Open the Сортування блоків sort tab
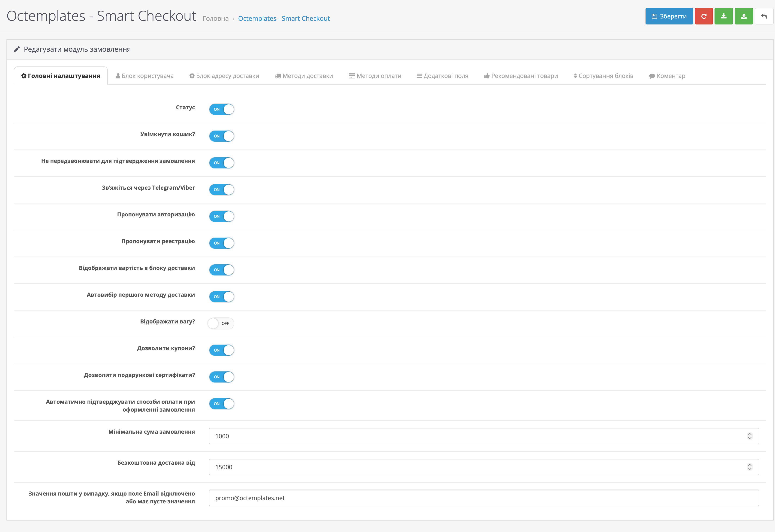775x532 pixels. tap(603, 76)
